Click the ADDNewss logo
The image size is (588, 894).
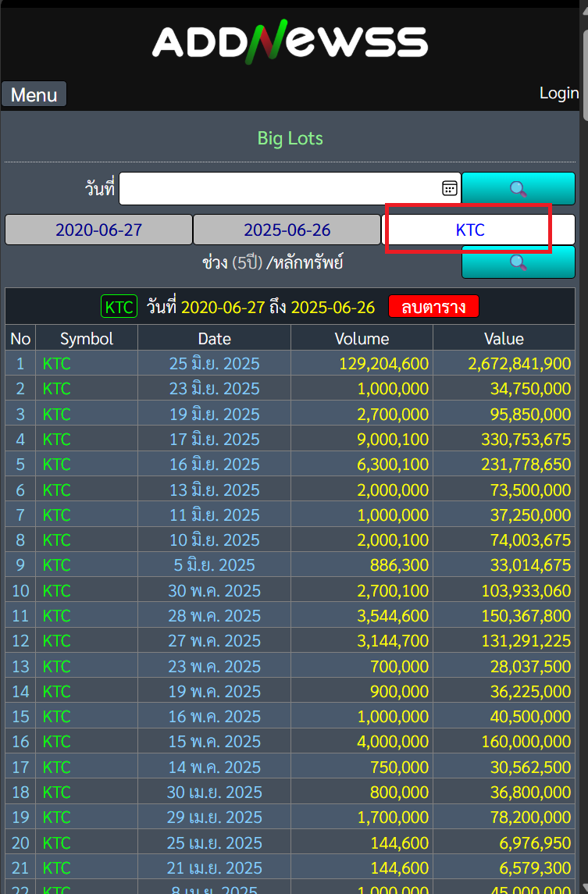290,41
